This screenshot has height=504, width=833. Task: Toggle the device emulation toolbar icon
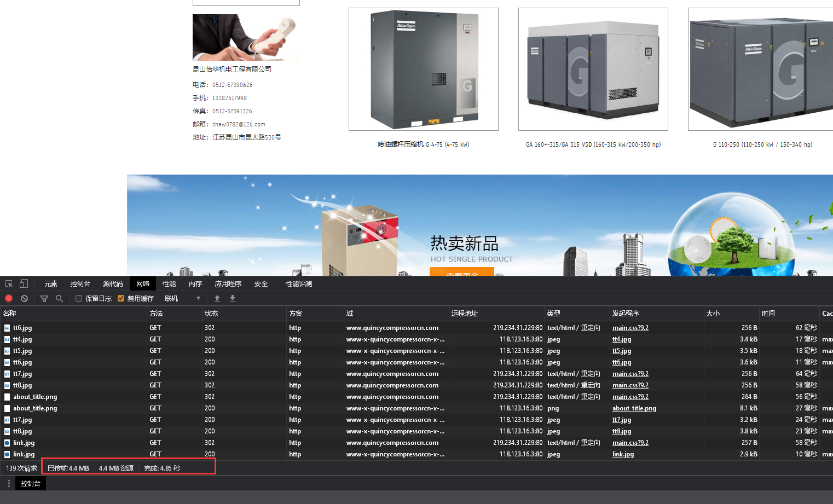click(24, 283)
